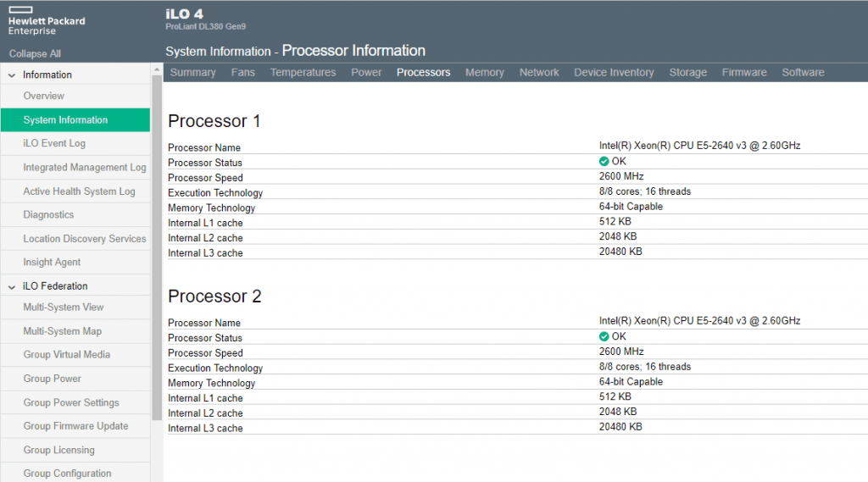
Task: Click Processor 2 green OK status icon
Action: 604,336
